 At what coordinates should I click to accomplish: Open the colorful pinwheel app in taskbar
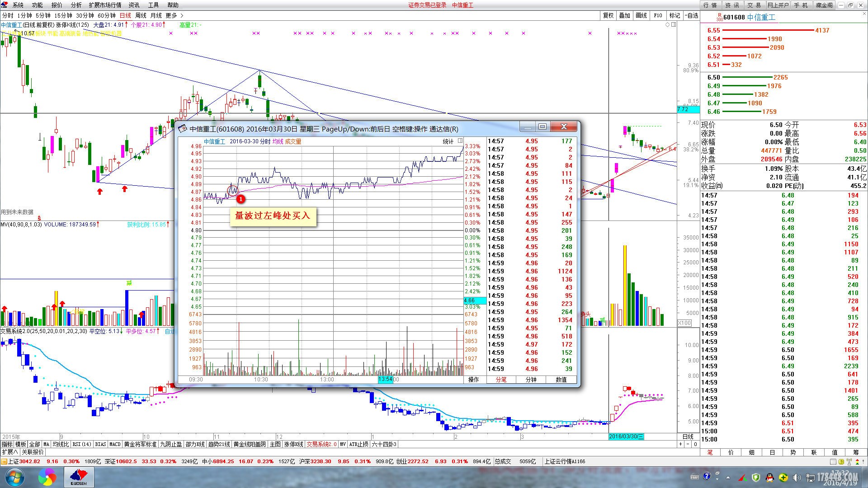(x=47, y=477)
